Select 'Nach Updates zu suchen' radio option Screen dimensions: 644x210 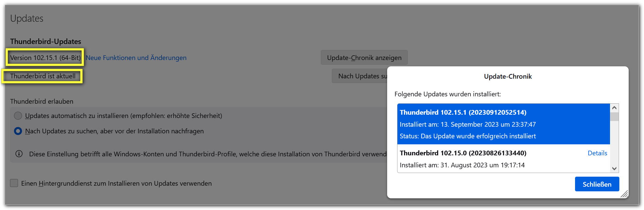pos(18,131)
